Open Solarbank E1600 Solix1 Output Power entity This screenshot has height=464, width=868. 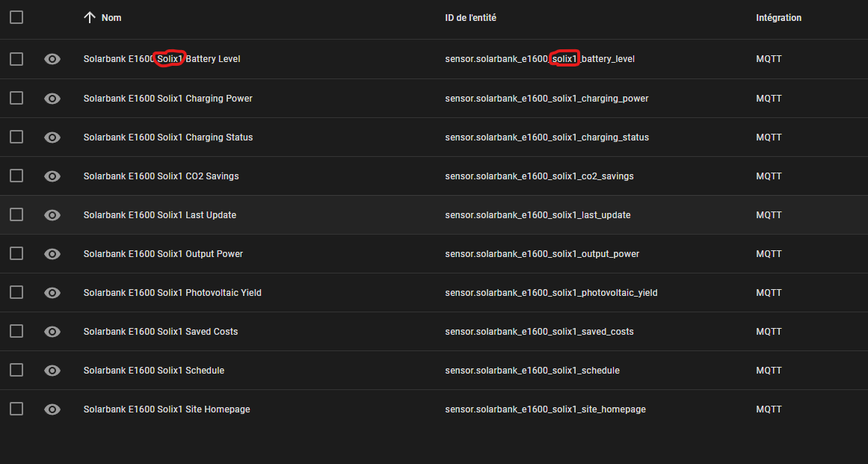point(163,254)
